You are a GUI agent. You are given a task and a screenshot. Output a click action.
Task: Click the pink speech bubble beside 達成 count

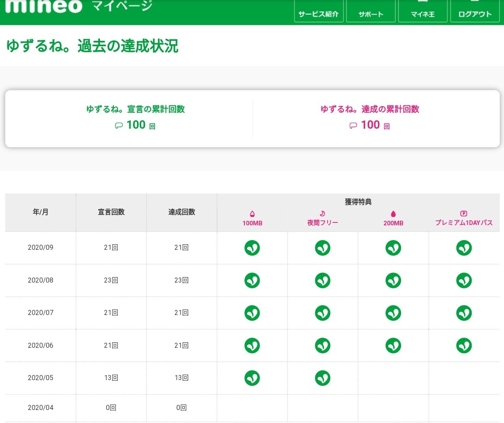pyautogui.click(x=353, y=125)
